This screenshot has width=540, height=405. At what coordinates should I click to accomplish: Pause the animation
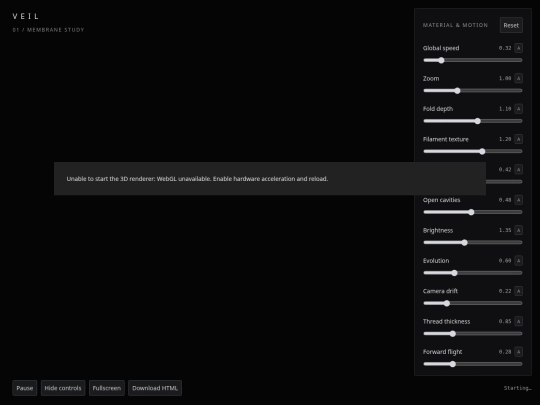point(24,388)
